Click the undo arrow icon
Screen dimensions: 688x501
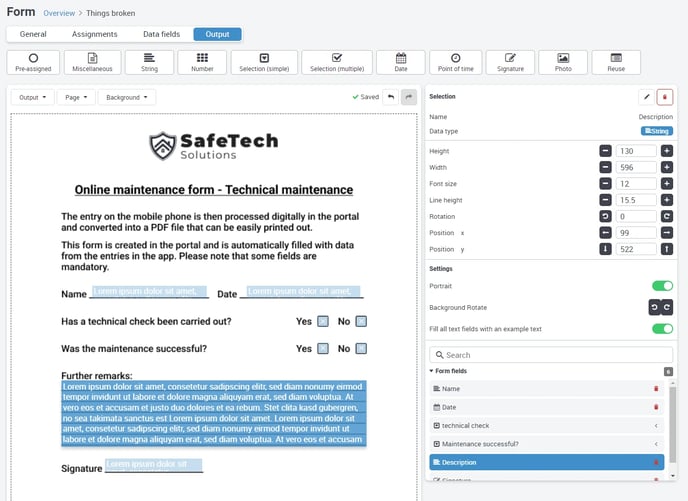click(x=391, y=97)
